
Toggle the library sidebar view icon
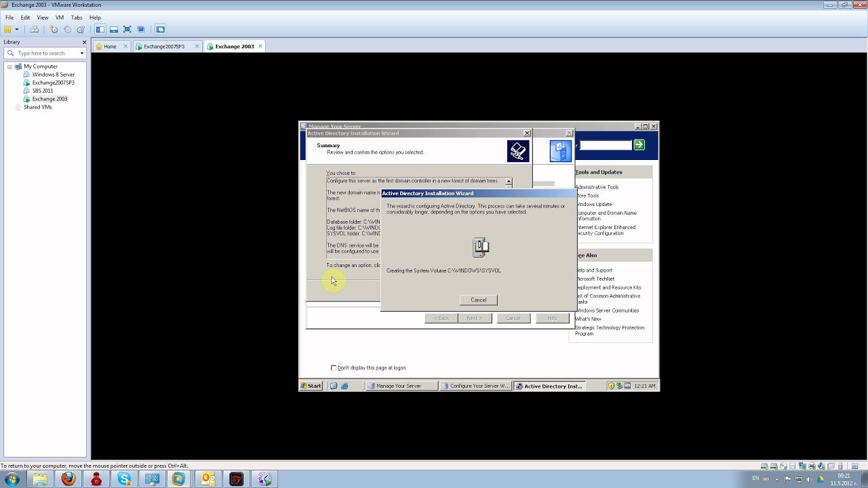100,29
